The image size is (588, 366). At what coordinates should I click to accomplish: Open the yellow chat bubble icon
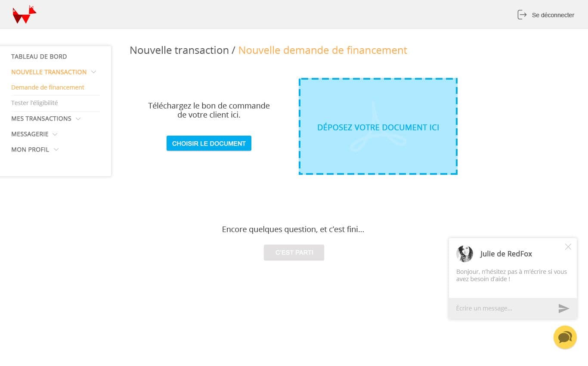click(x=565, y=337)
